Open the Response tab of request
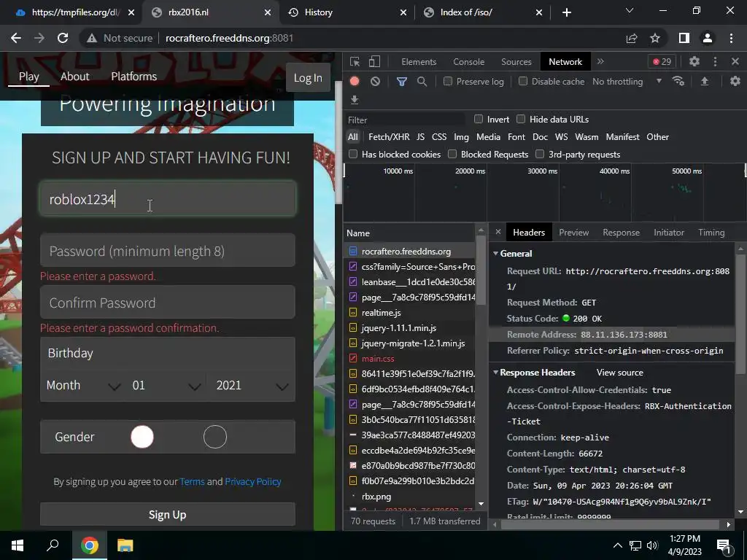The height and width of the screenshot is (560, 747). (622, 233)
